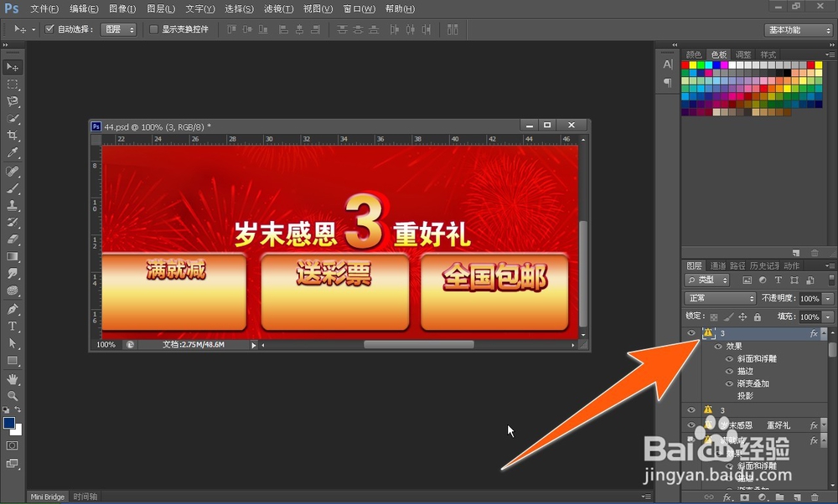Viewport: 838px width, 504px height.
Task: Open the fill (填充) slider dropdown arrow
Action: tap(829, 316)
